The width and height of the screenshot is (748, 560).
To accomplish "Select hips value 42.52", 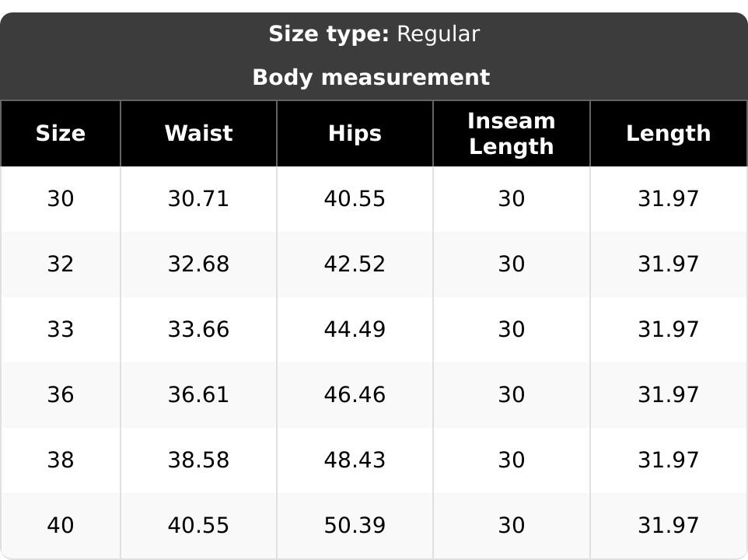I will (x=355, y=264).
